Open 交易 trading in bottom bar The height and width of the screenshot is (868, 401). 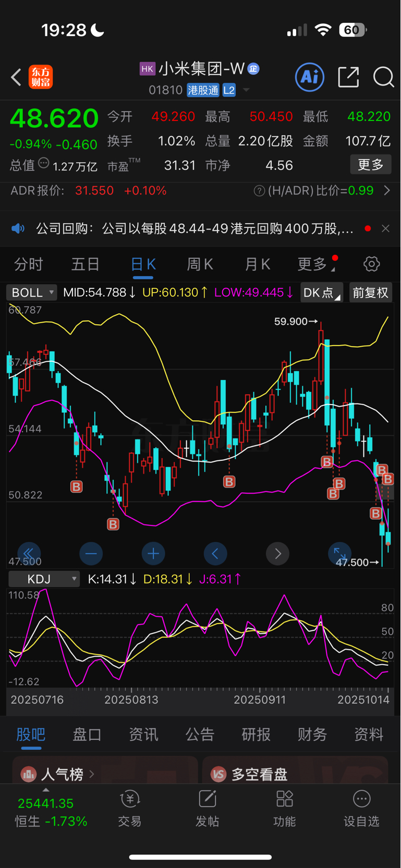(130, 809)
